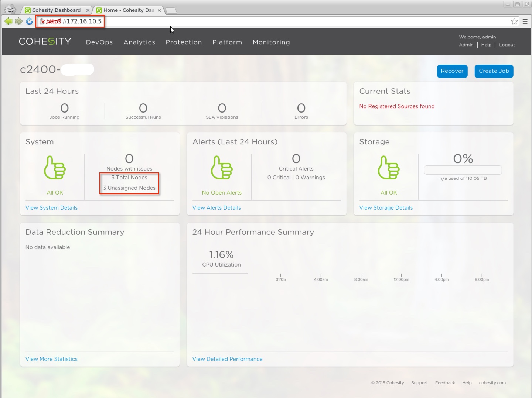Screen dimensions: 532x398
Task: Open View Storage Details
Action: click(x=386, y=207)
